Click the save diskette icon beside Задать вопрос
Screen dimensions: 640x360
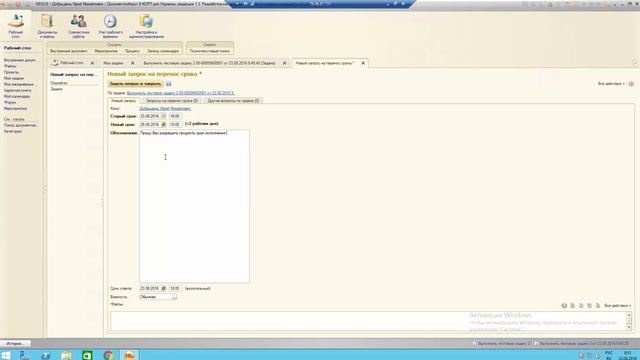169,84
